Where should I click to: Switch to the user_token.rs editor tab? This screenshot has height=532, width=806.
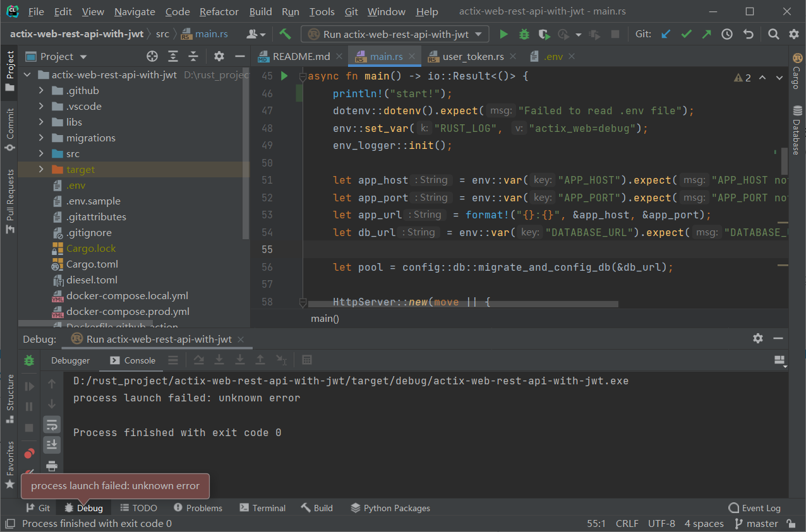tap(472, 56)
